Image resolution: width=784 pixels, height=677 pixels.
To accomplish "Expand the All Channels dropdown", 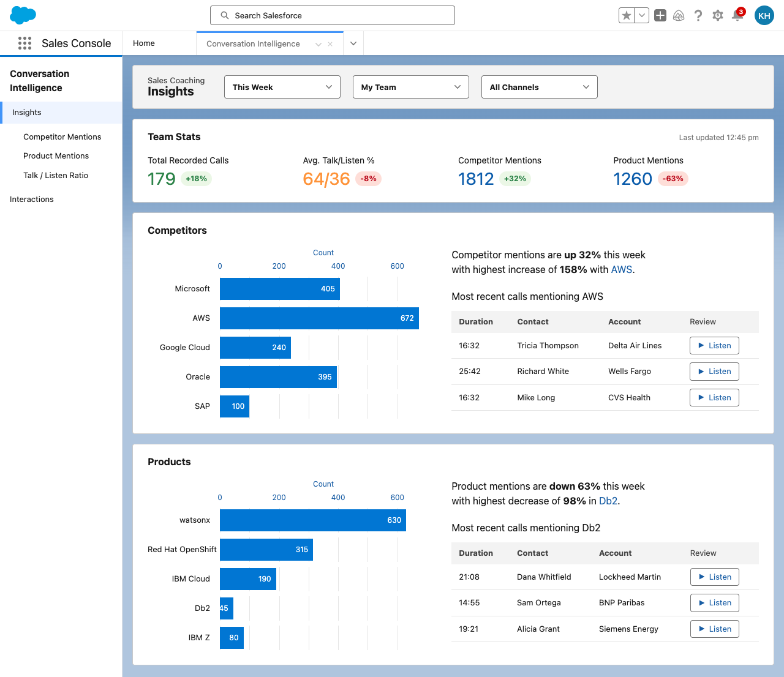I will pos(540,87).
